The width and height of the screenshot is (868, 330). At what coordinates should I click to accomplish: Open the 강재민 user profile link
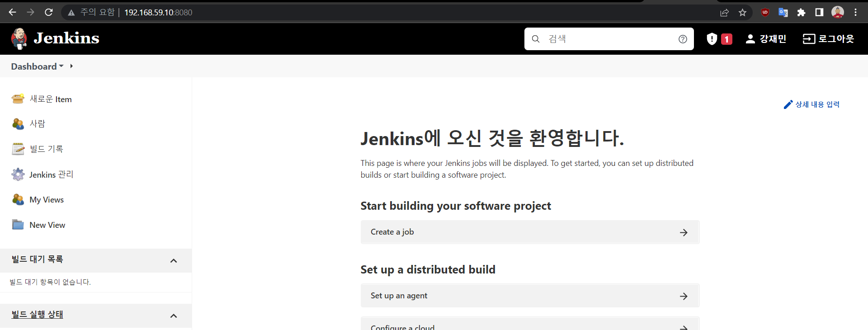pos(766,39)
